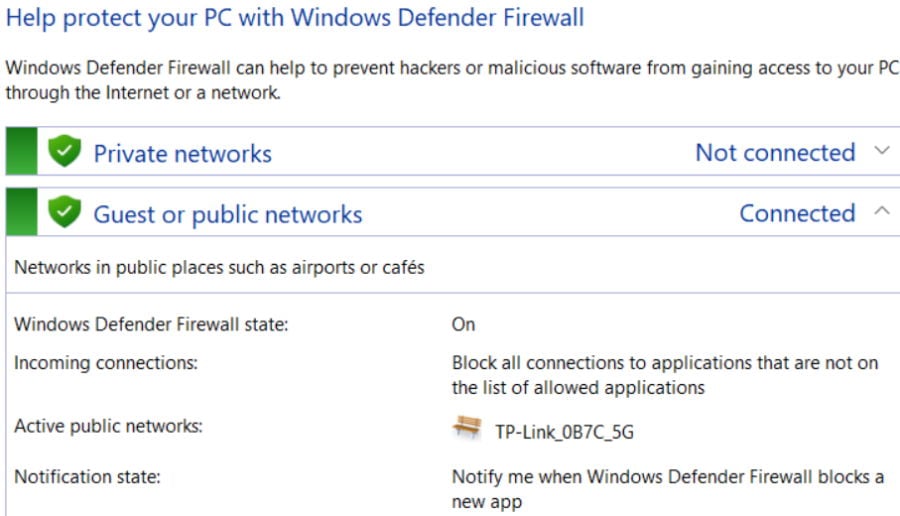The height and width of the screenshot is (516, 900).
Task: Click the Notify me when Firewall blocks text
Action: [x=668, y=489]
